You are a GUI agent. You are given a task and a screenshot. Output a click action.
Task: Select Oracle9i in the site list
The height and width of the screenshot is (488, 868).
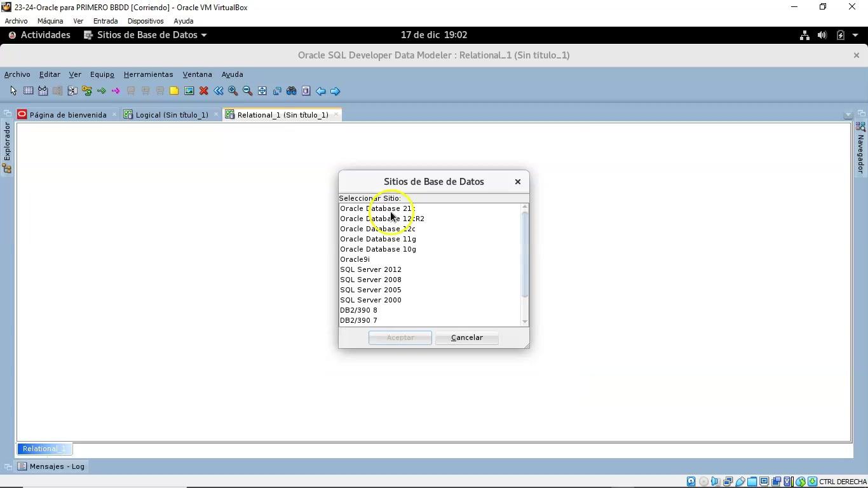(x=430, y=259)
